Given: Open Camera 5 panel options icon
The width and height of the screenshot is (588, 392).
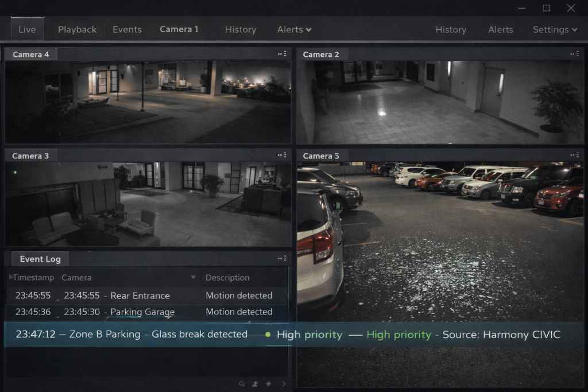Looking at the screenshot, I should 574,155.
